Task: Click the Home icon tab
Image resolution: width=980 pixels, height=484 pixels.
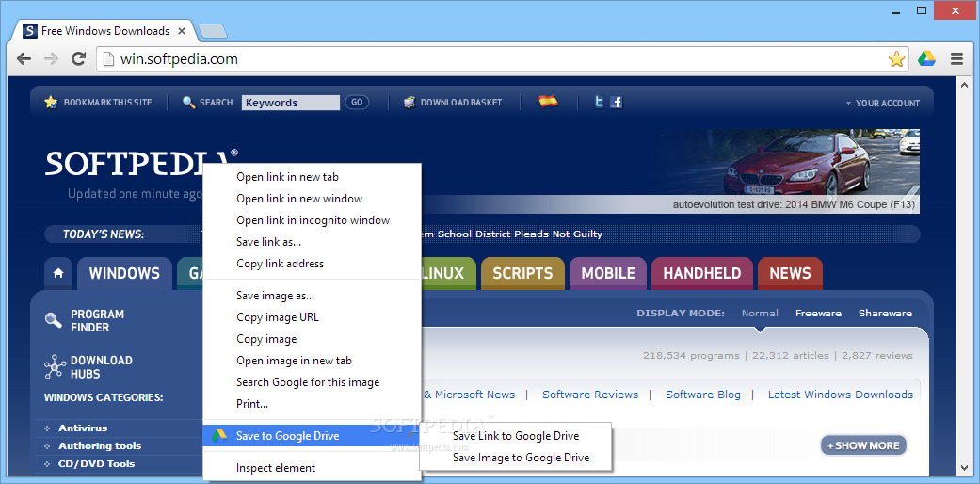Action: coord(58,273)
